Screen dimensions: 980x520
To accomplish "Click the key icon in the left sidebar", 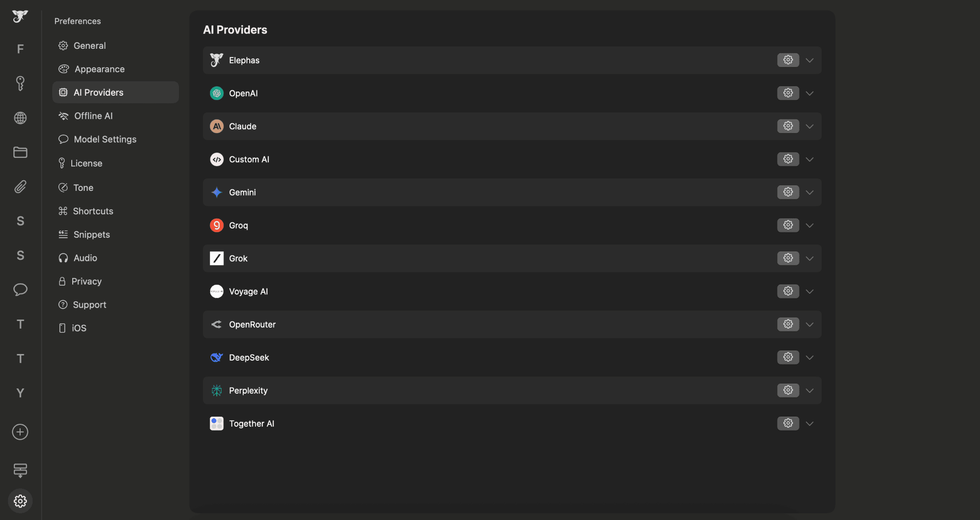I will [20, 83].
